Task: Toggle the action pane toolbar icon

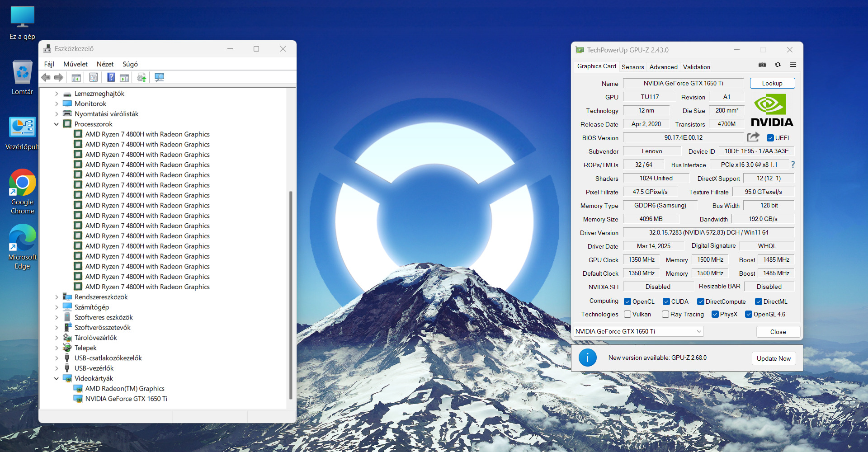Action: [124, 78]
